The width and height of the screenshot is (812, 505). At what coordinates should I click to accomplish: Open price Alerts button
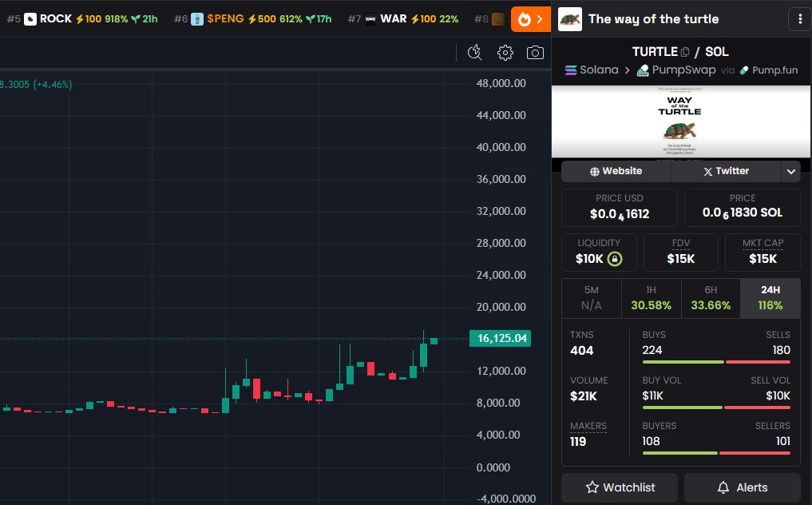[742, 487]
